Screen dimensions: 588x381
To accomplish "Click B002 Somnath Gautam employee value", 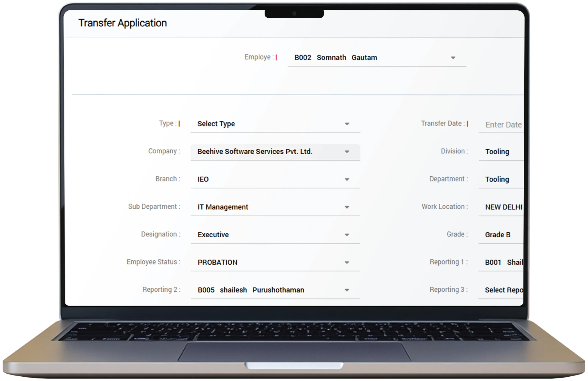I will [x=336, y=58].
